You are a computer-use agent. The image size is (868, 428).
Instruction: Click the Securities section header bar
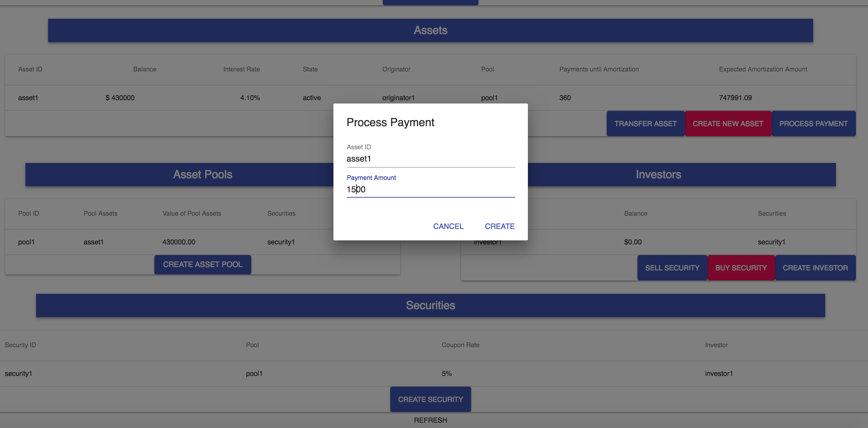pos(430,305)
